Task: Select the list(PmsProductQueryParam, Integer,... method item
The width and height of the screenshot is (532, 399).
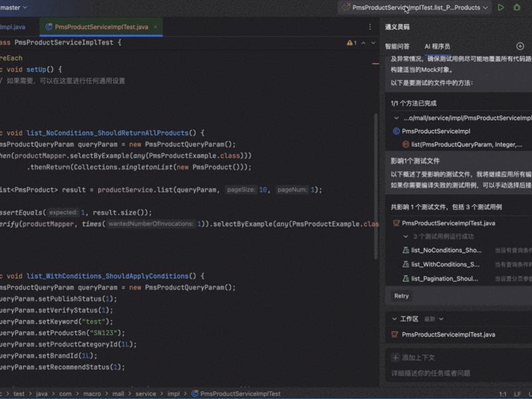Action: pyautogui.click(x=462, y=144)
